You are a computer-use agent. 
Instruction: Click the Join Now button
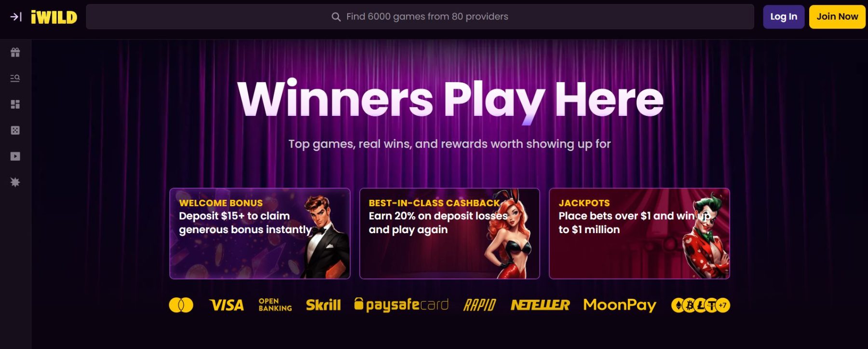coord(837,17)
